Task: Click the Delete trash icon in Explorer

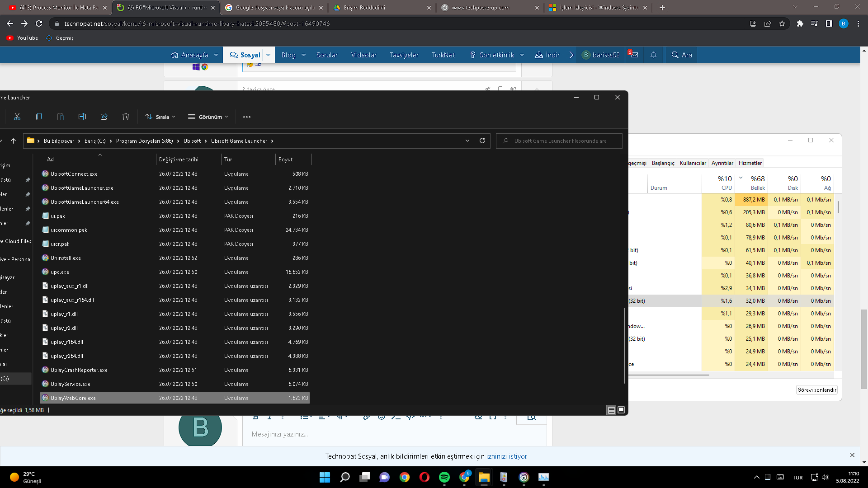Action: pyautogui.click(x=126, y=117)
